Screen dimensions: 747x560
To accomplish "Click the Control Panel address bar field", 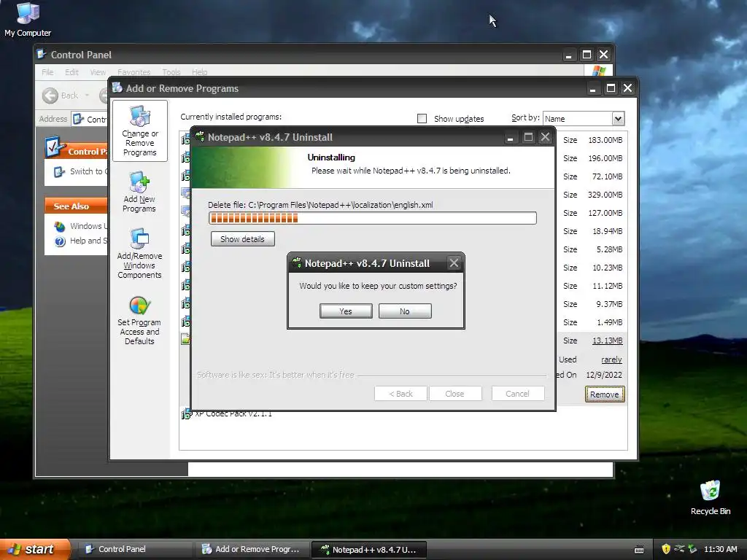I will pyautogui.click(x=90, y=119).
